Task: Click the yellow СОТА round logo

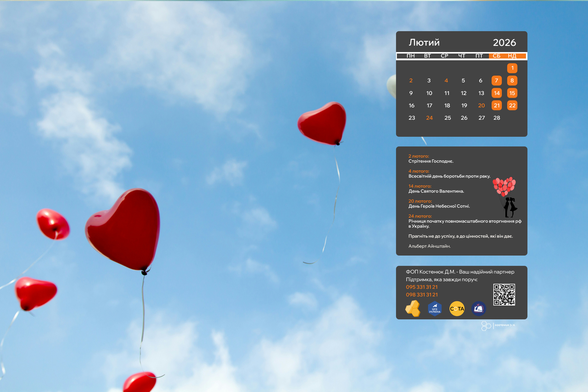Action: pos(457,309)
